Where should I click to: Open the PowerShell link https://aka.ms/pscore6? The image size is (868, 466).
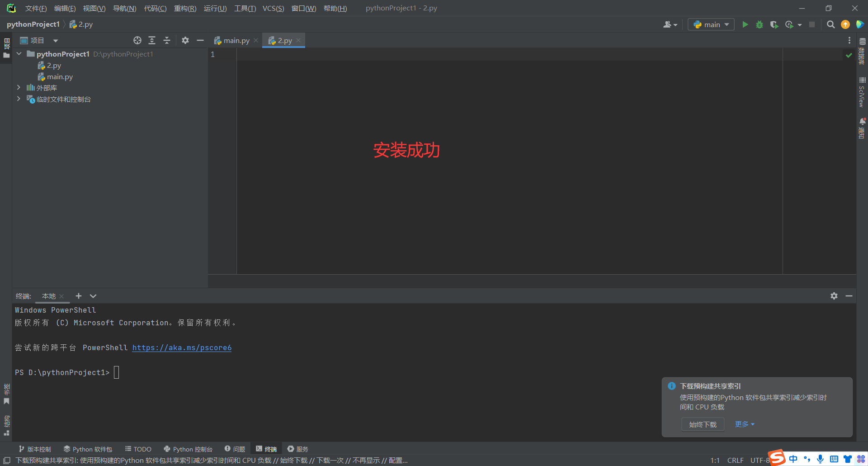click(182, 347)
